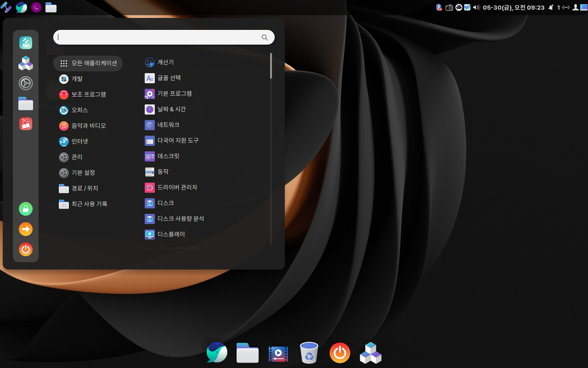The height and width of the screenshot is (368, 588).
Task: Click the show desktop tray icon
Action: click(583, 7)
